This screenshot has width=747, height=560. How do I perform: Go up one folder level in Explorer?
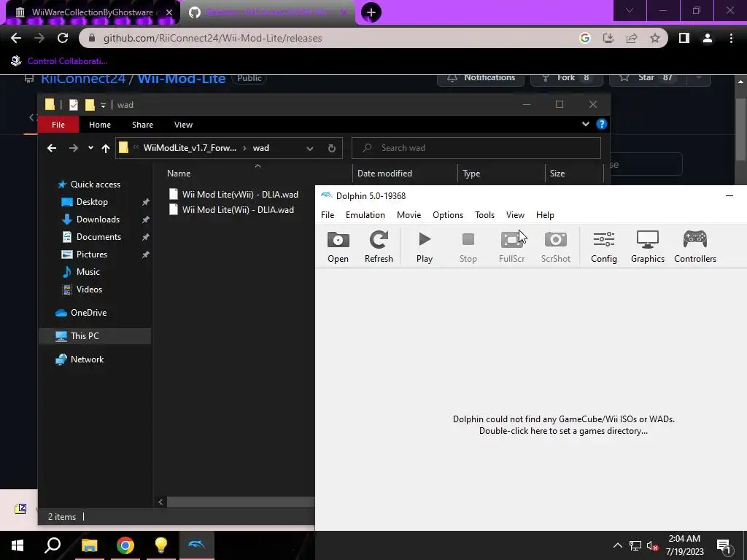click(x=106, y=148)
